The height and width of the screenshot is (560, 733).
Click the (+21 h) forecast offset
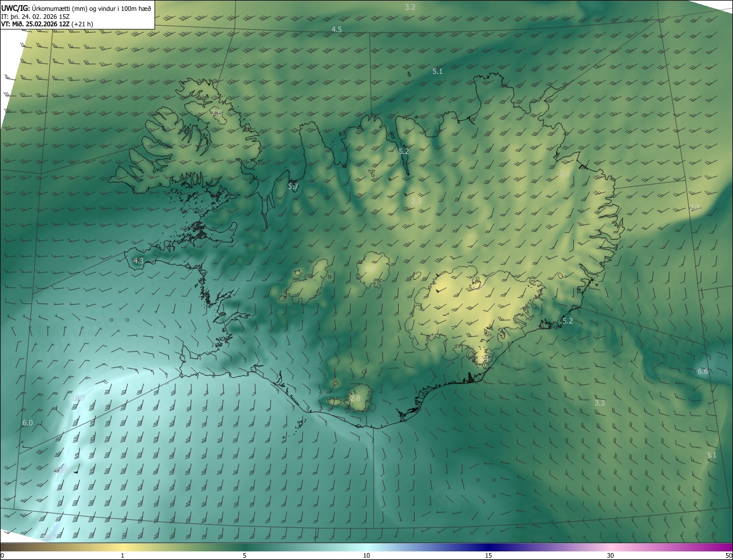tap(82, 25)
